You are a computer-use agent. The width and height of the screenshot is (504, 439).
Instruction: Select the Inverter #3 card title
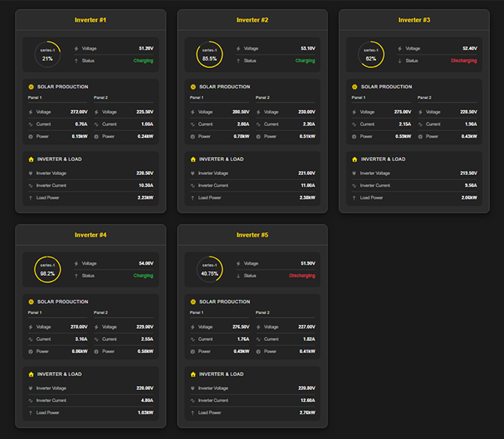tap(414, 20)
